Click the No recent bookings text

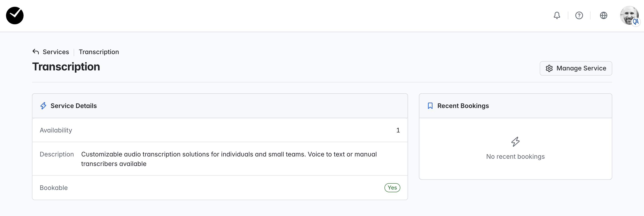click(515, 157)
